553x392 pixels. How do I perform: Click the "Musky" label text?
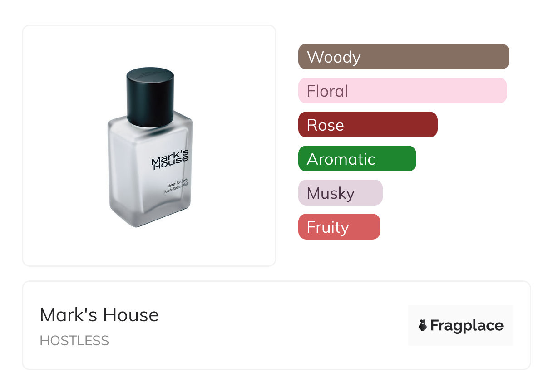(x=331, y=193)
